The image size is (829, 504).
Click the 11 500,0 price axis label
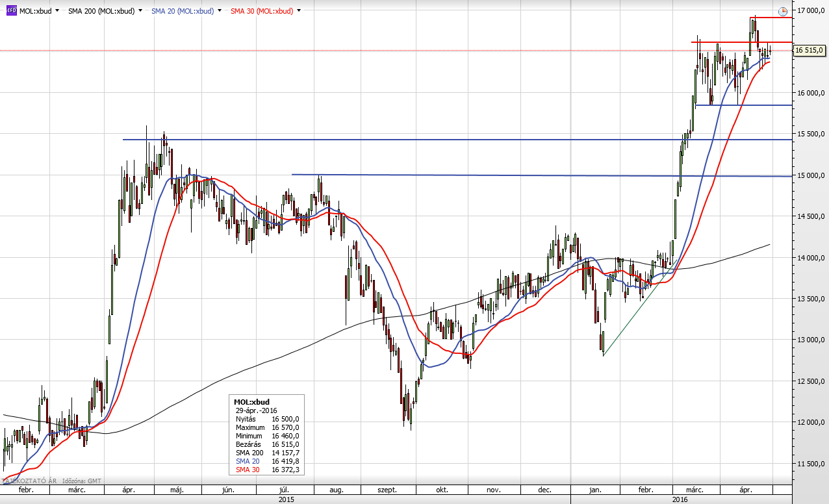tap(811, 464)
